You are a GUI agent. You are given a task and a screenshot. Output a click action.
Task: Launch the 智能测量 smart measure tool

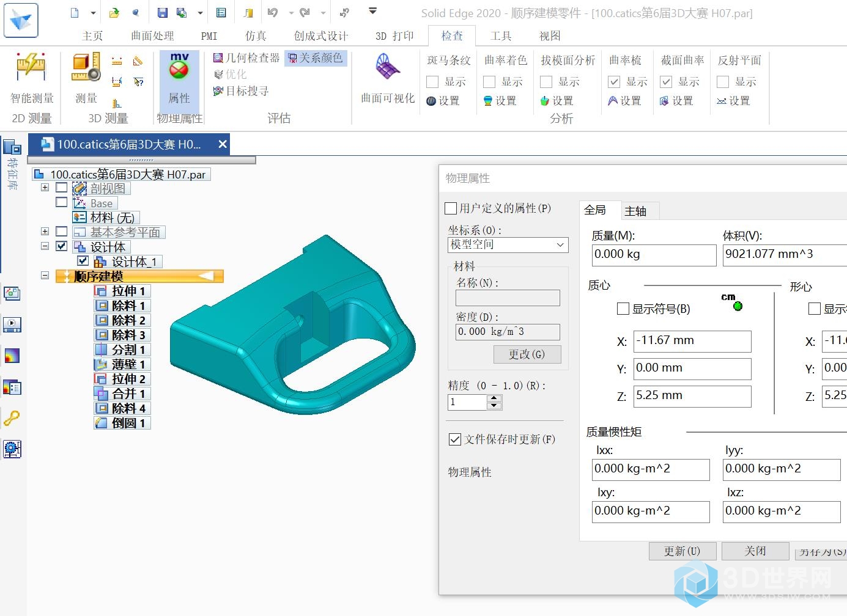(x=32, y=78)
